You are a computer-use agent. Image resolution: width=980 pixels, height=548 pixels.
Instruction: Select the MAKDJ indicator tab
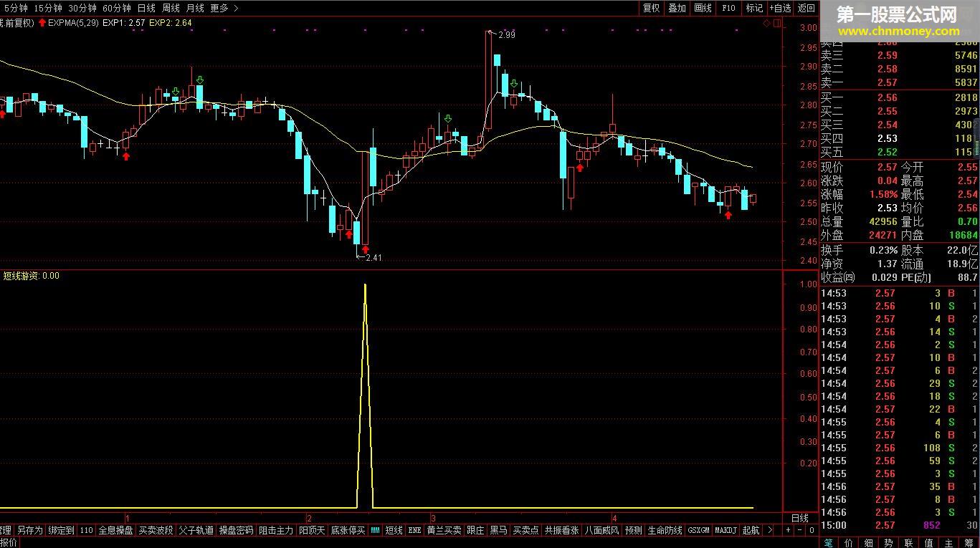point(726,531)
